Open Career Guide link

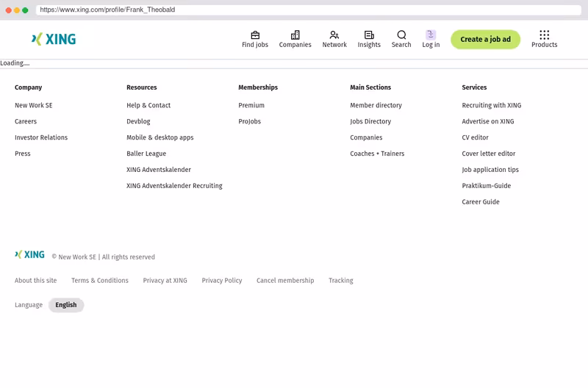[x=481, y=202]
